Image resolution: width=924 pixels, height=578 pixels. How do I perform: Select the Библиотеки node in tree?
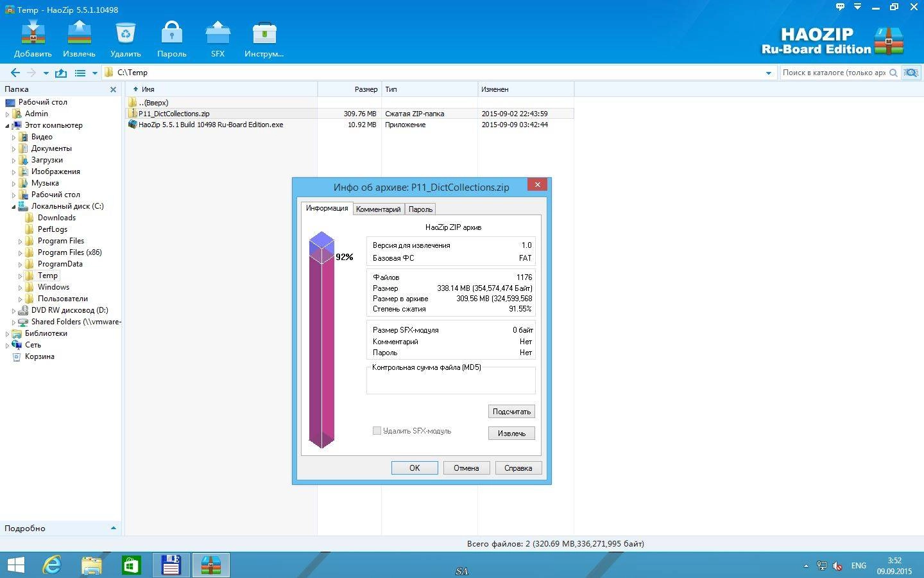tap(46, 333)
